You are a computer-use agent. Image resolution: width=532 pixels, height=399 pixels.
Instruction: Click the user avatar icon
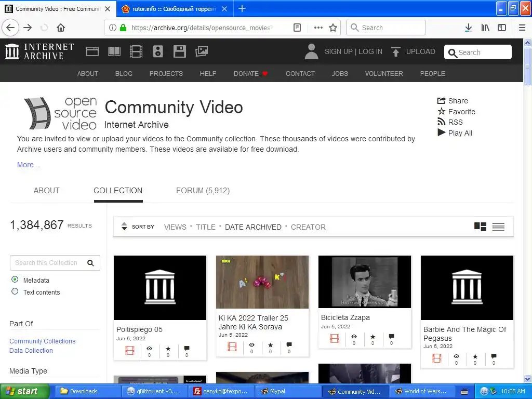tap(311, 51)
